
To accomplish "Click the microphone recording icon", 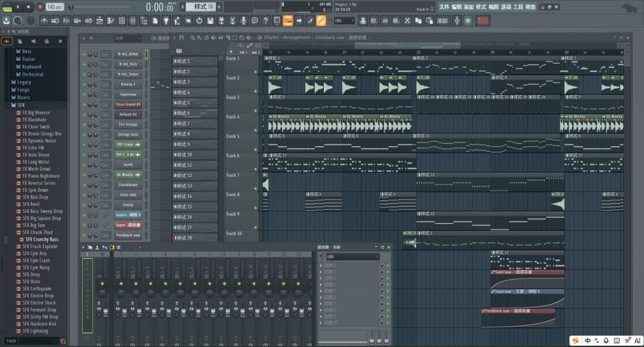I will (243, 20).
